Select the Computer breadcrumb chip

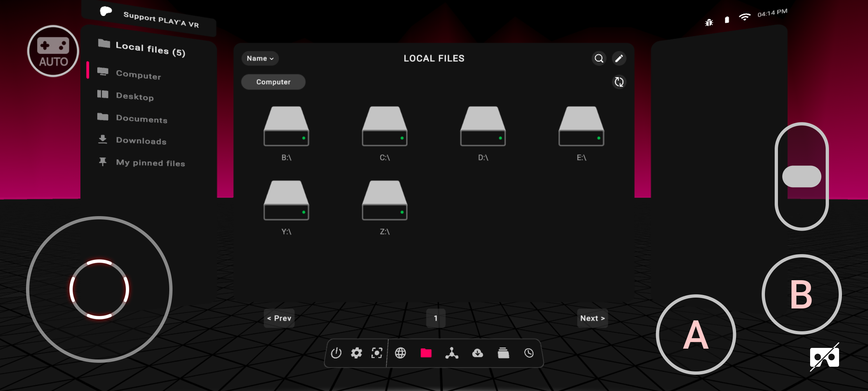coord(273,82)
